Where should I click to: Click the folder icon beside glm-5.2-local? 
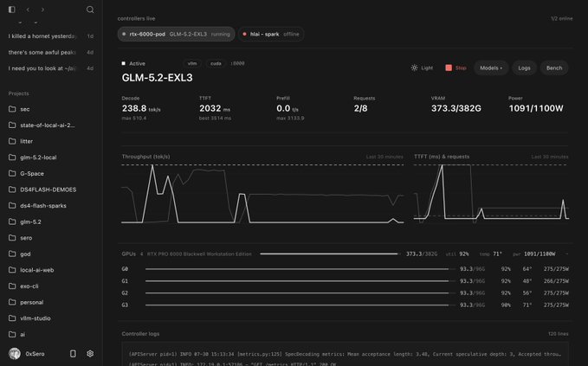(12, 157)
